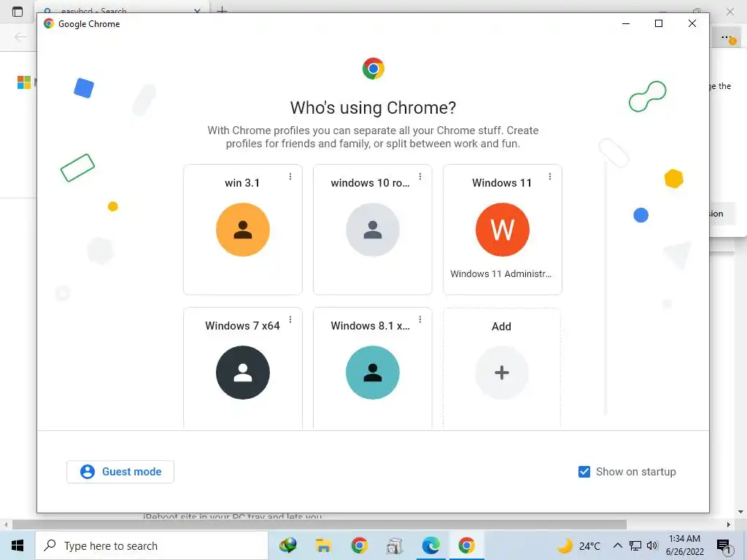Maximize the Google Chrome window
Image resolution: width=747 pixels, height=560 pixels.
pos(659,23)
